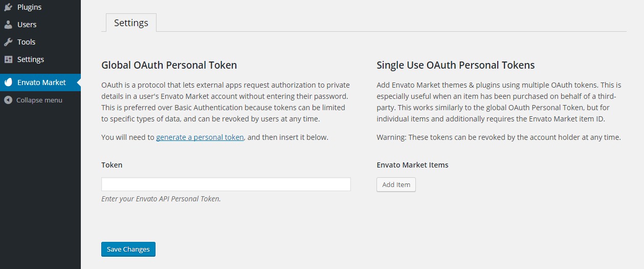
Task: Click the Save Changes button
Action: pos(128,250)
